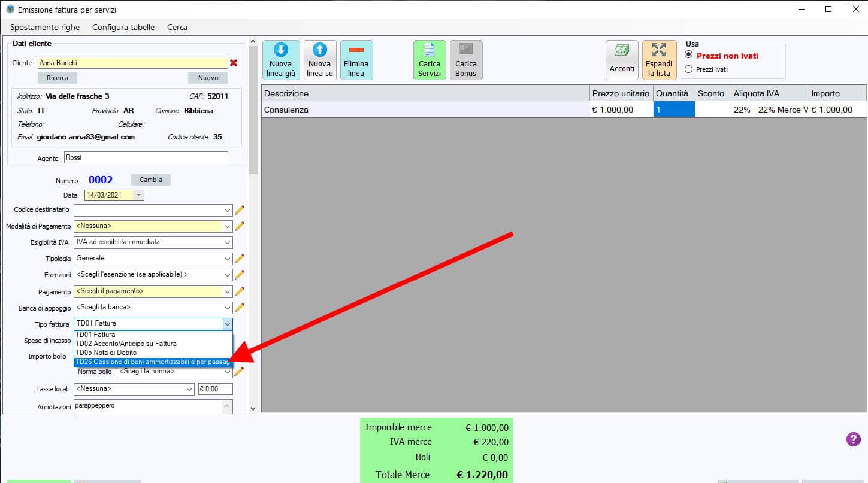
Task: Open the Configura tabelle menu
Action: tap(123, 27)
